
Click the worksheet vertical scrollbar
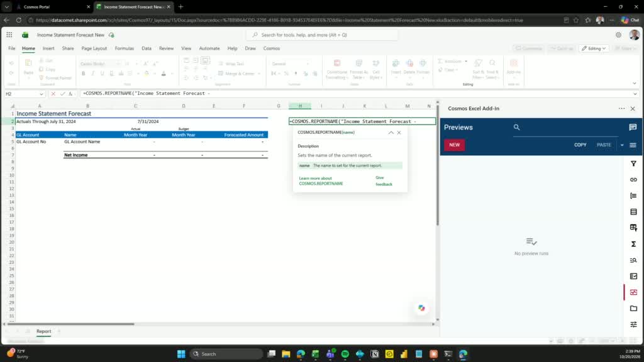[438, 164]
